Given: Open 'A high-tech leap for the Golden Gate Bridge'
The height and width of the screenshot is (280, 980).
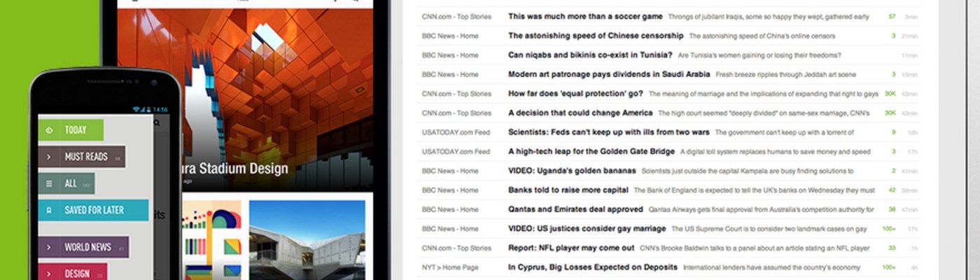Looking at the screenshot, I should (x=591, y=151).
